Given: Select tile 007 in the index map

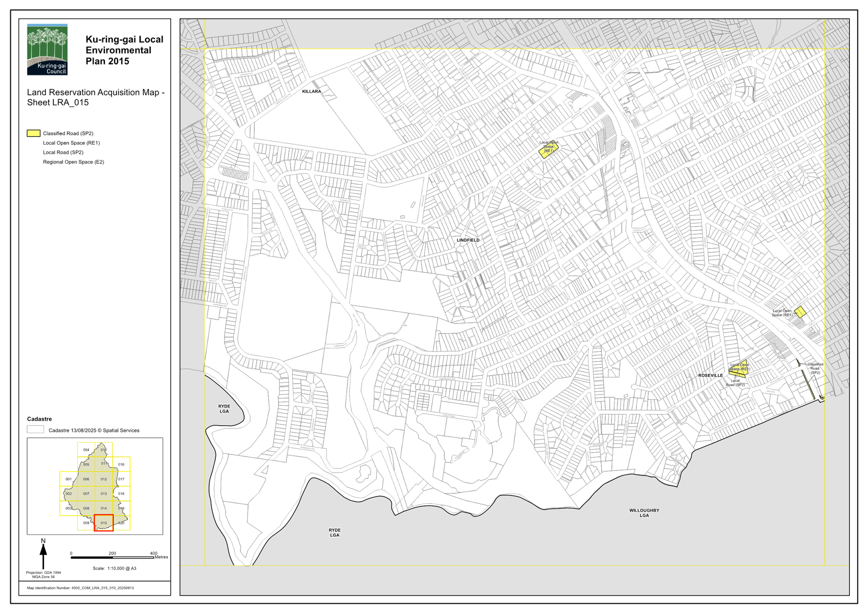Looking at the screenshot, I should (86, 494).
